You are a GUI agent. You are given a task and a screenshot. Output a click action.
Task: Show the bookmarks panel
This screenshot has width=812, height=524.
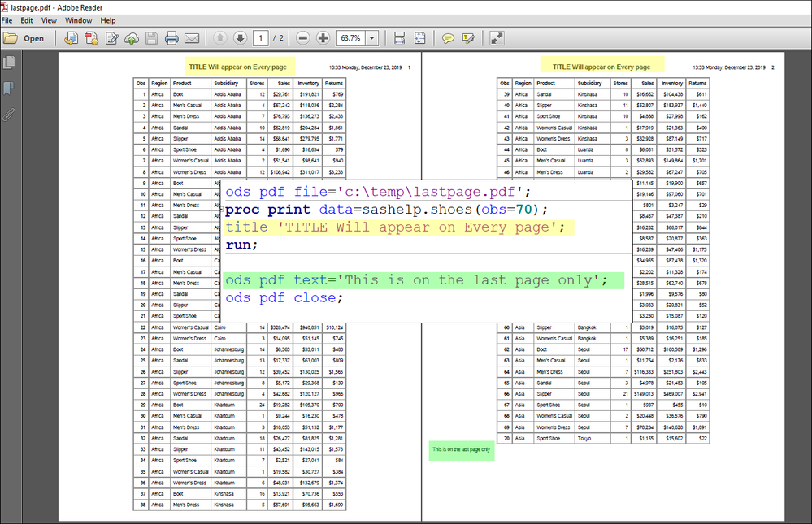click(9, 88)
